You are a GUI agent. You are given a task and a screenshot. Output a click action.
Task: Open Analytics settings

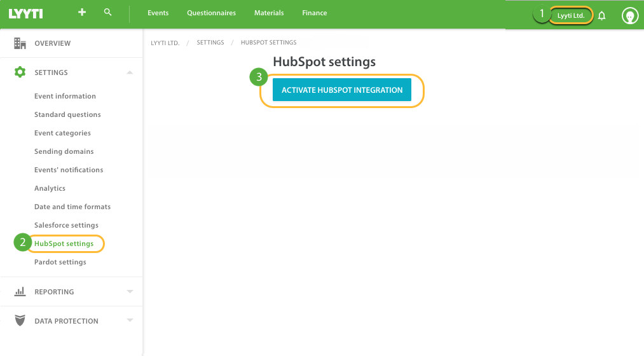(x=50, y=188)
